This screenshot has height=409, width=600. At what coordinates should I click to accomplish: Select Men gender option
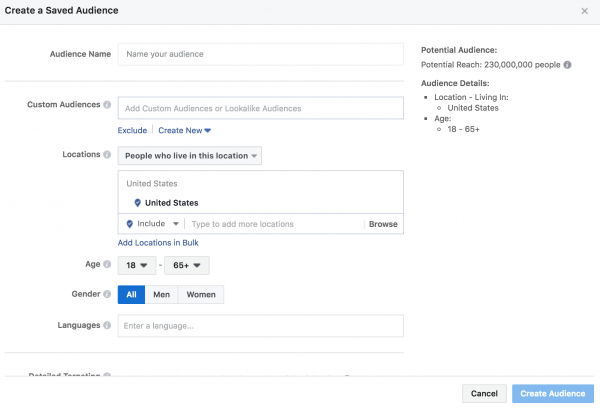161,295
